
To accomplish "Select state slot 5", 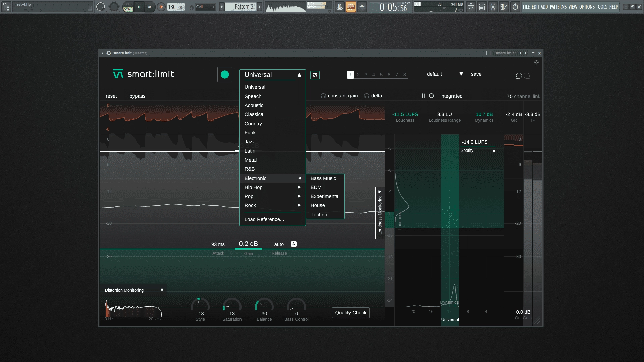I will pos(381,75).
